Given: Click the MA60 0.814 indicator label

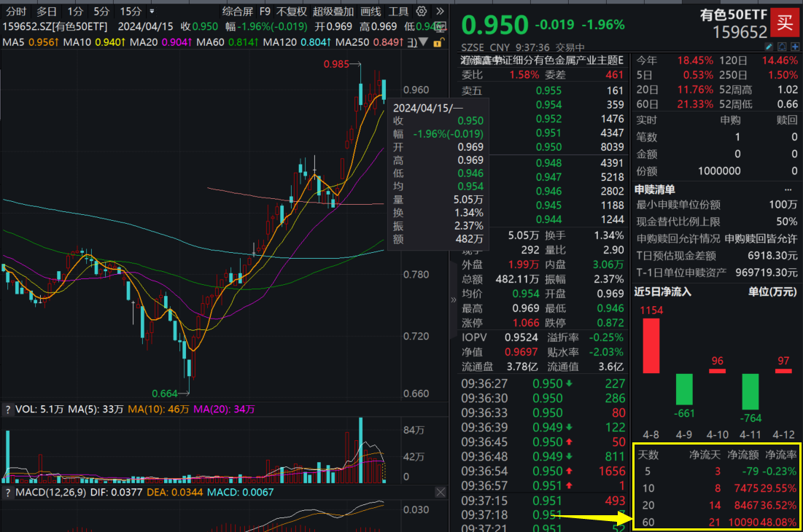Looking at the screenshot, I should point(228,42).
